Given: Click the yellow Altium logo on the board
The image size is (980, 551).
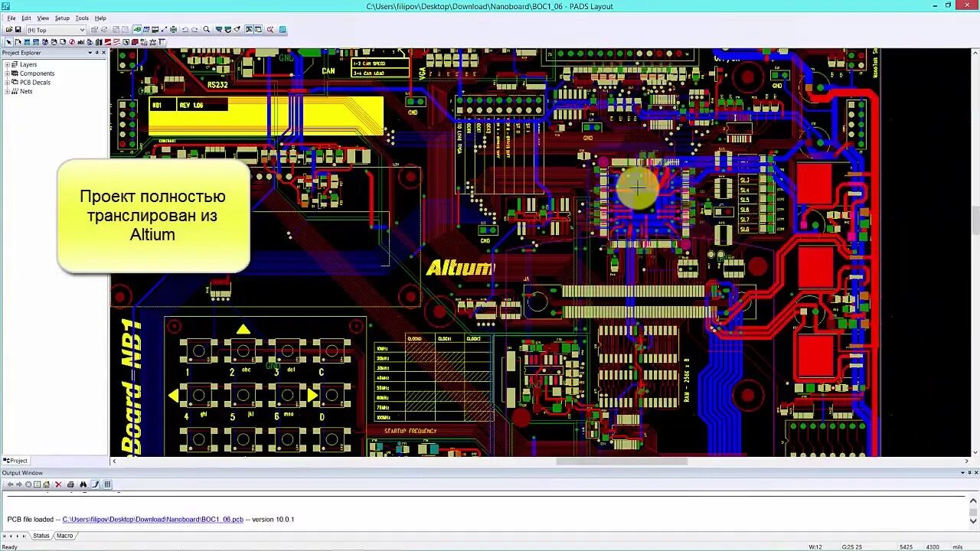Looking at the screenshot, I should [459, 268].
